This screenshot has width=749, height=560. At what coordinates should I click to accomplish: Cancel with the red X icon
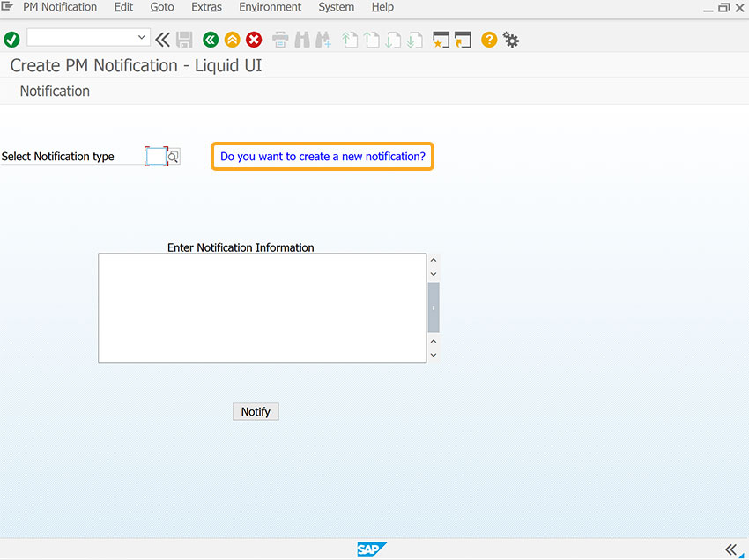click(254, 40)
